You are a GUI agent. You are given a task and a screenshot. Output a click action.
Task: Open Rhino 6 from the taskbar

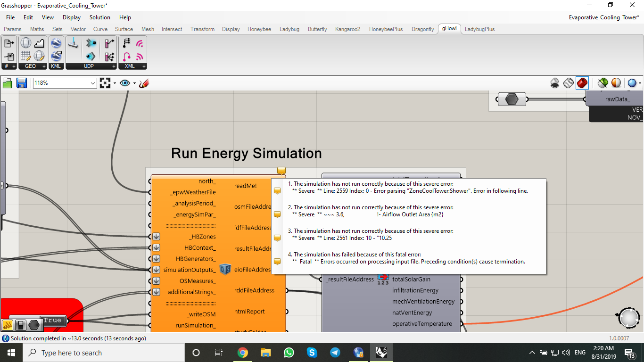click(x=381, y=353)
